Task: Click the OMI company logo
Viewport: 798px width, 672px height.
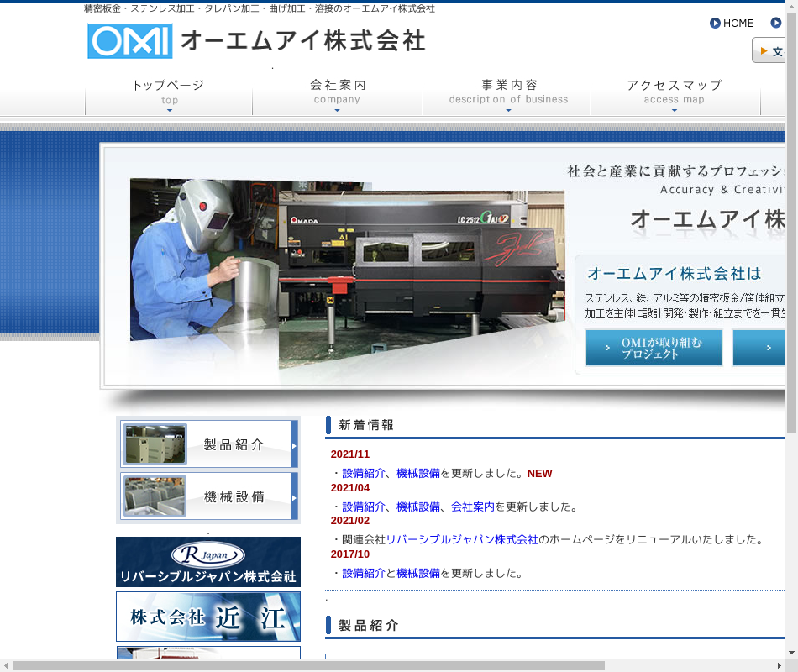Action: [x=130, y=41]
